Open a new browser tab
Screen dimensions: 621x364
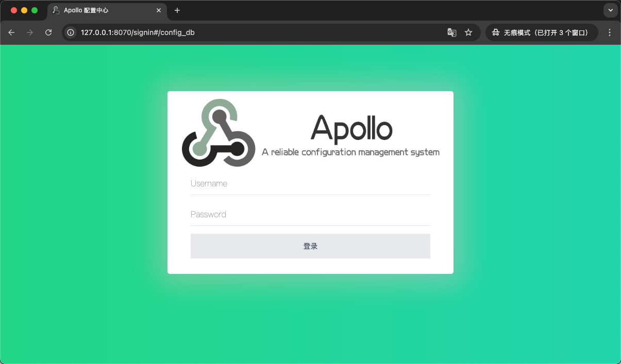coord(177,10)
